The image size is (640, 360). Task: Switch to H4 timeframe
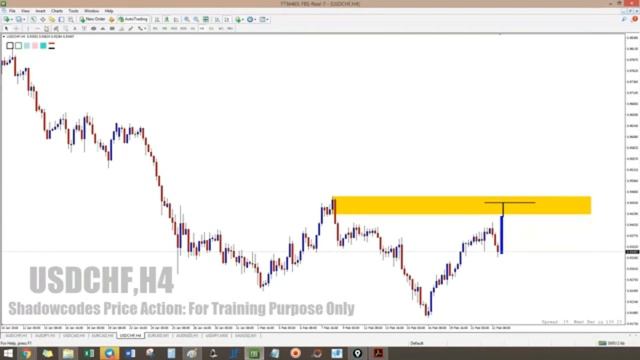pos(202,29)
